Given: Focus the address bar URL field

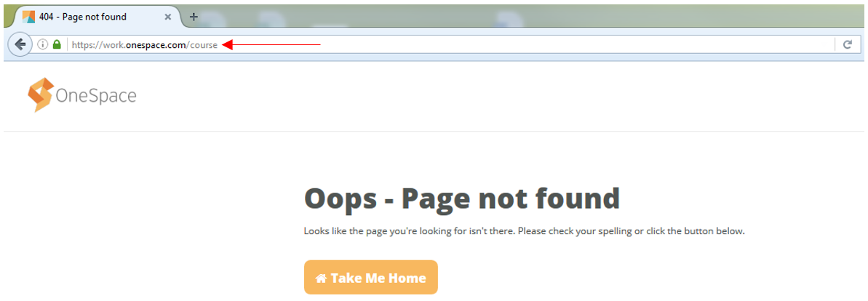Looking at the screenshot, I should (449, 45).
